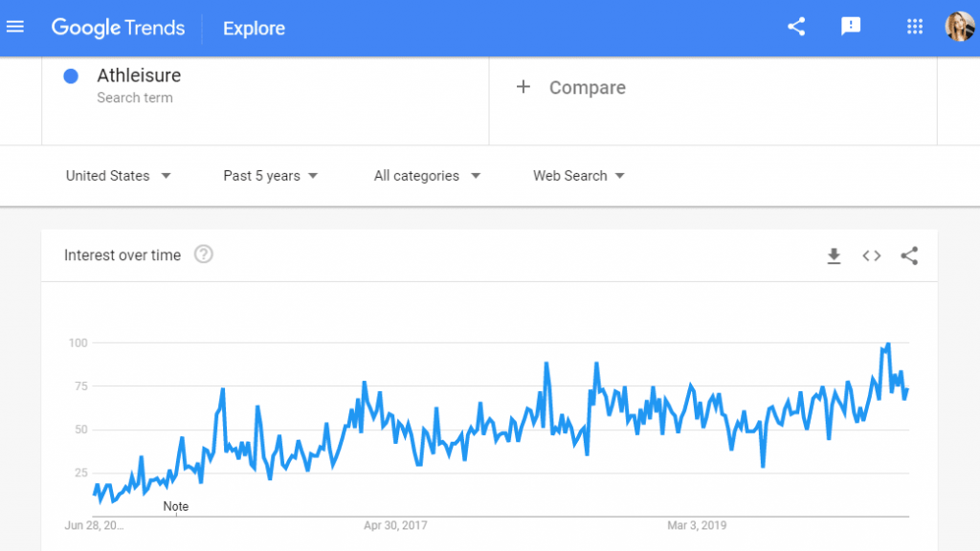Viewport: 980px width, 551px height.
Task: Click the plus icon next to Compare
Action: [x=523, y=87]
